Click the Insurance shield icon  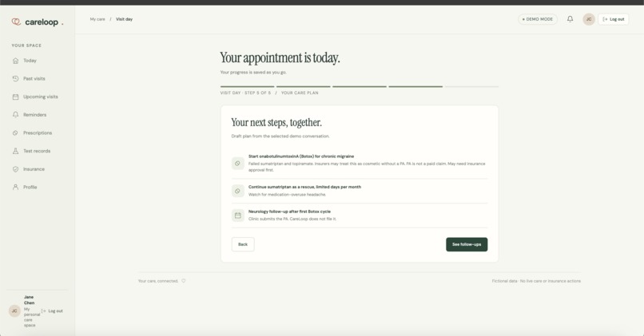pyautogui.click(x=16, y=169)
